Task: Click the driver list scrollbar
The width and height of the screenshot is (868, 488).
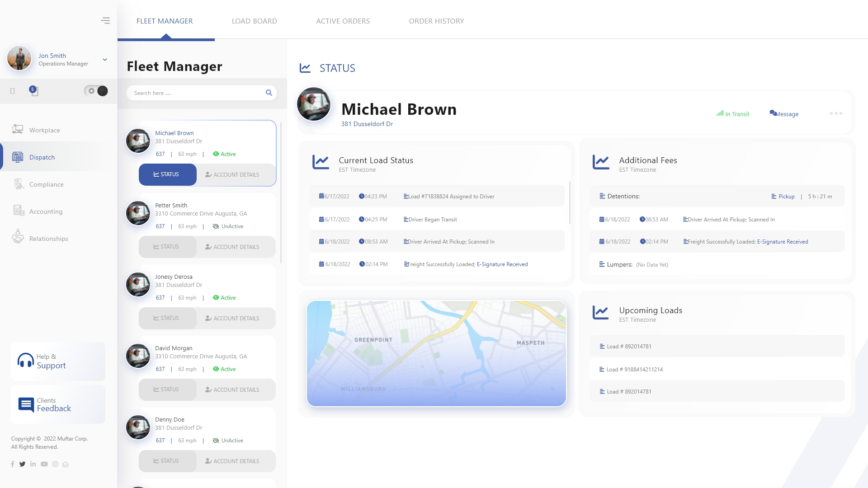Action: [281, 192]
